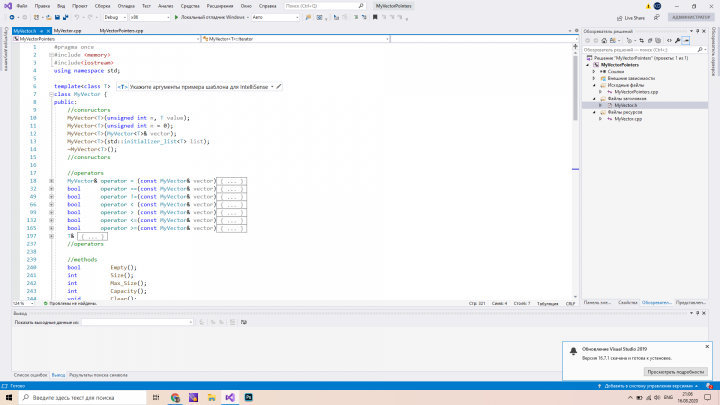720x405 pixels.
Task: Toggle bookmark icon in the toolbar
Action: click(x=375, y=17)
